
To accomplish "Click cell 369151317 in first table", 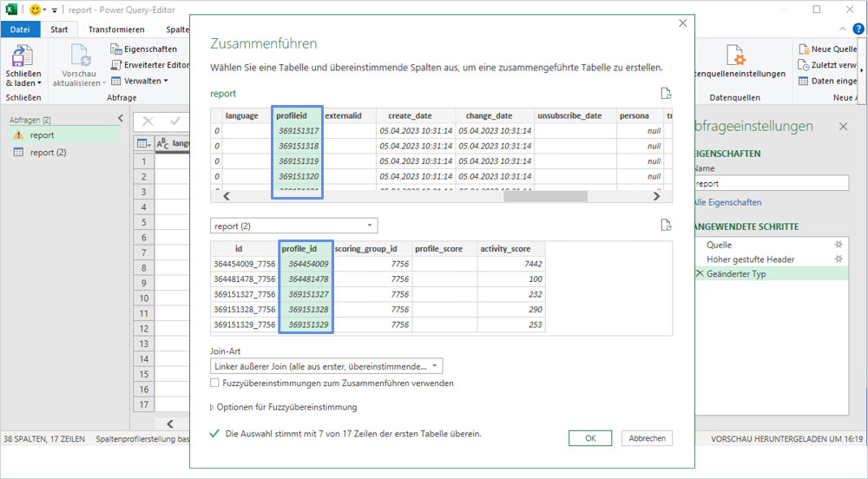I will click(x=299, y=130).
